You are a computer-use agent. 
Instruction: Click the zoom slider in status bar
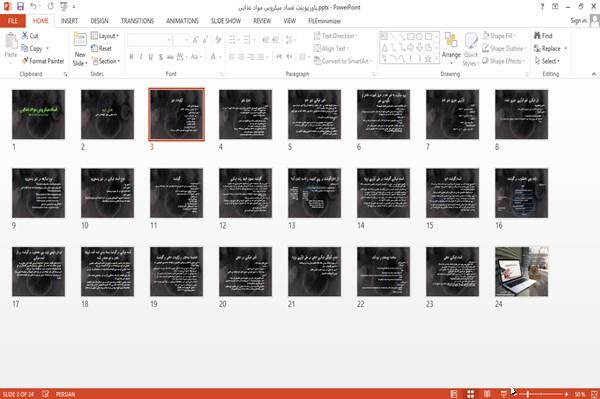(541, 394)
